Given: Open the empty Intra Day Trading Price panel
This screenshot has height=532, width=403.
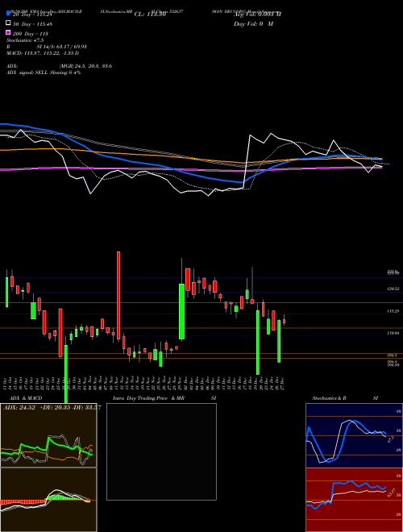Looking at the screenshot, I should (161, 451).
